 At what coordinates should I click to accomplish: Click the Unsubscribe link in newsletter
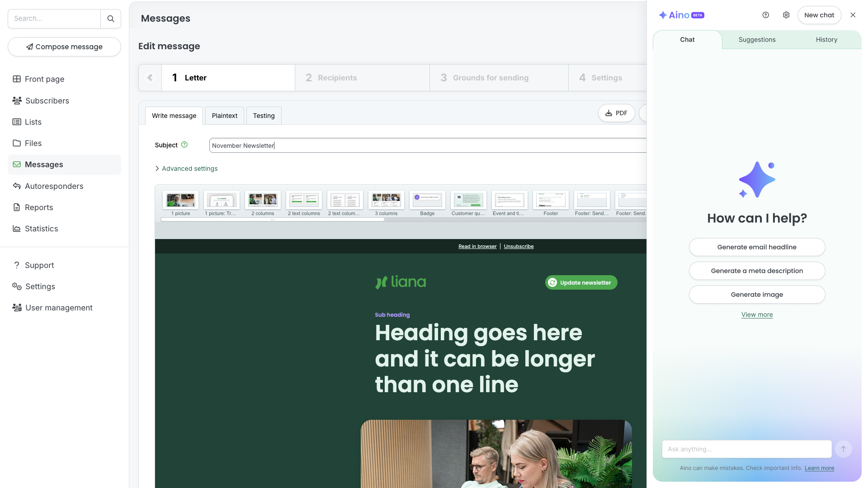point(519,246)
